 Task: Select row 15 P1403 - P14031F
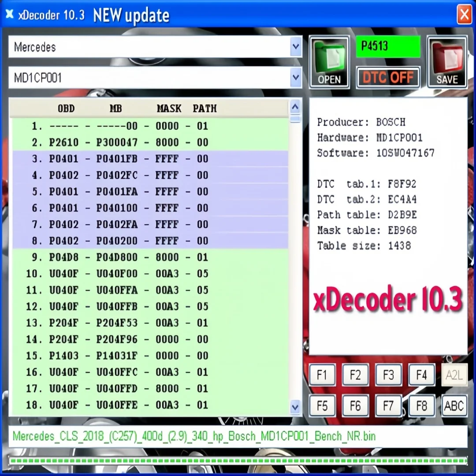click(x=150, y=356)
